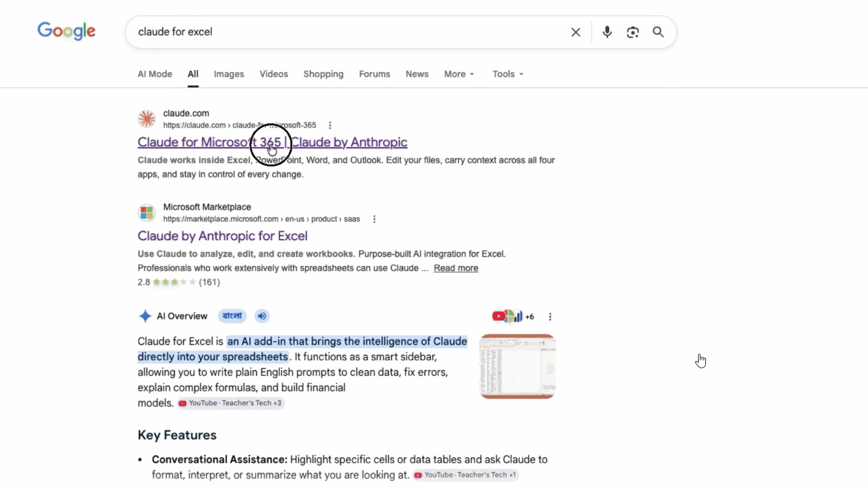Open the YouTube Teacher's Tech +1 source chip
Screen dimensions: 868x489
(x=466, y=475)
